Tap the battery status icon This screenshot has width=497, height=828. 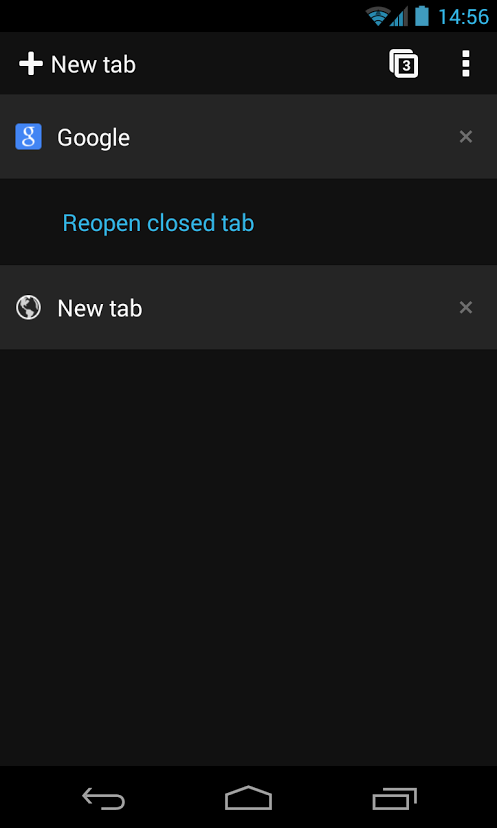click(421, 16)
